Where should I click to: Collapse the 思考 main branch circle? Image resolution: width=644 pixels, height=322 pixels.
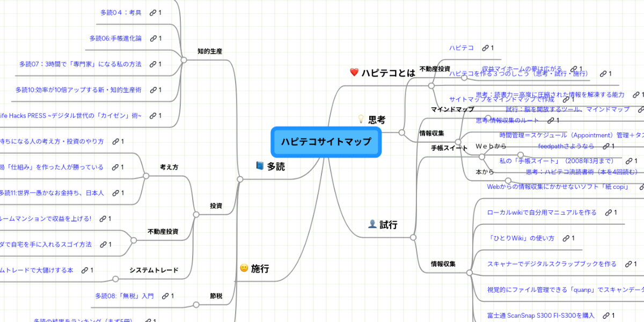pos(401,132)
